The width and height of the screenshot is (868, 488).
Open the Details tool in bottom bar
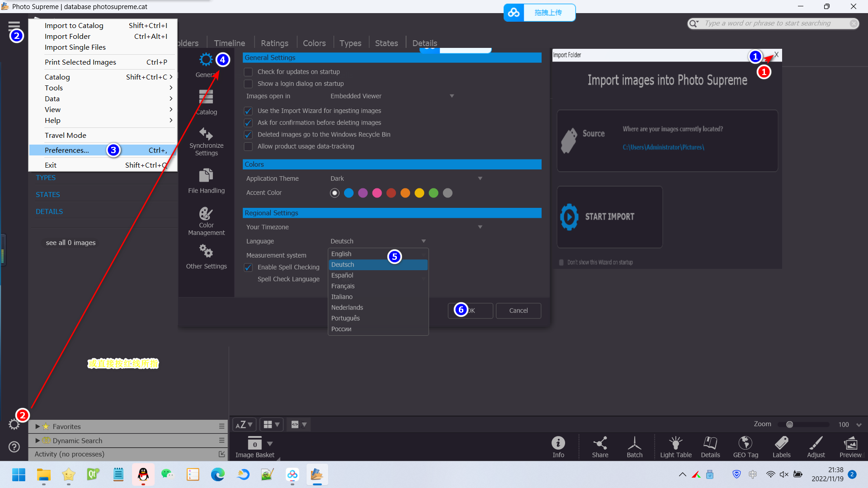[710, 447]
